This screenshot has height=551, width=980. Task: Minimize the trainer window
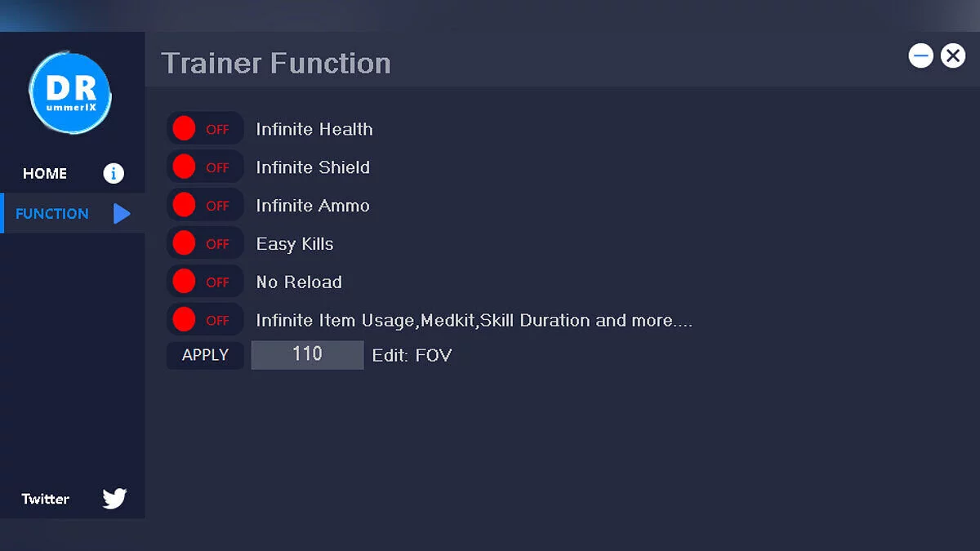(x=921, y=56)
